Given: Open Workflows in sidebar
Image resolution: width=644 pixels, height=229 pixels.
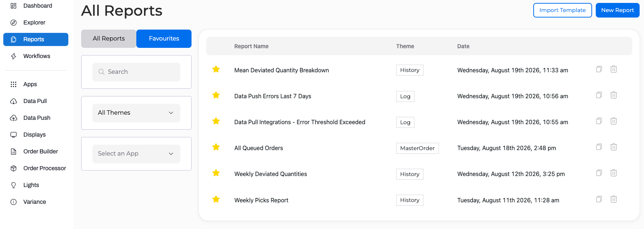Looking at the screenshot, I should point(36,56).
